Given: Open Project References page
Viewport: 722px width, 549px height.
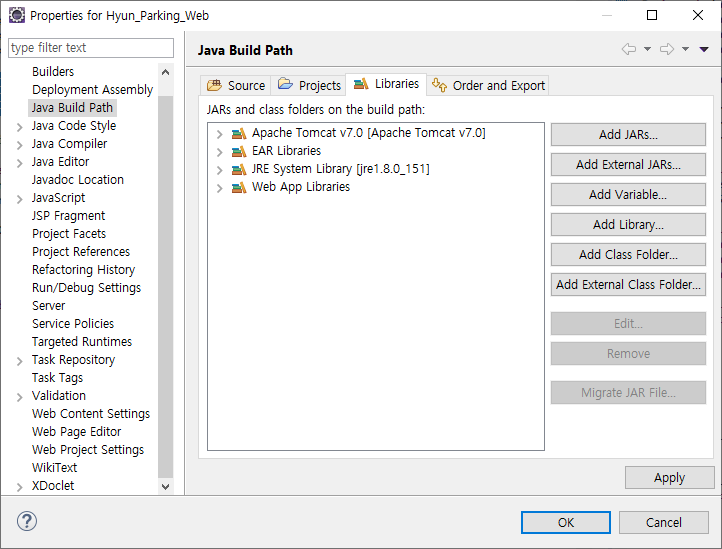Looking at the screenshot, I should [81, 251].
